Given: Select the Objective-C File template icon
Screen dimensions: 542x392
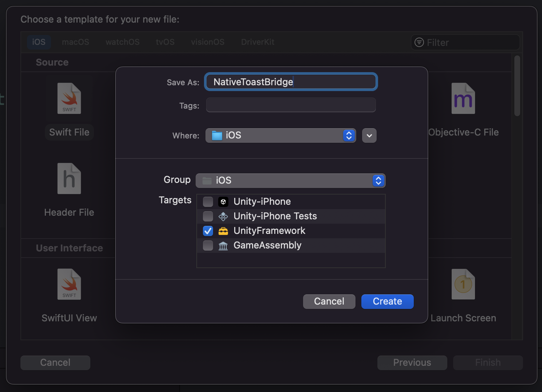Looking at the screenshot, I should pyautogui.click(x=463, y=99).
